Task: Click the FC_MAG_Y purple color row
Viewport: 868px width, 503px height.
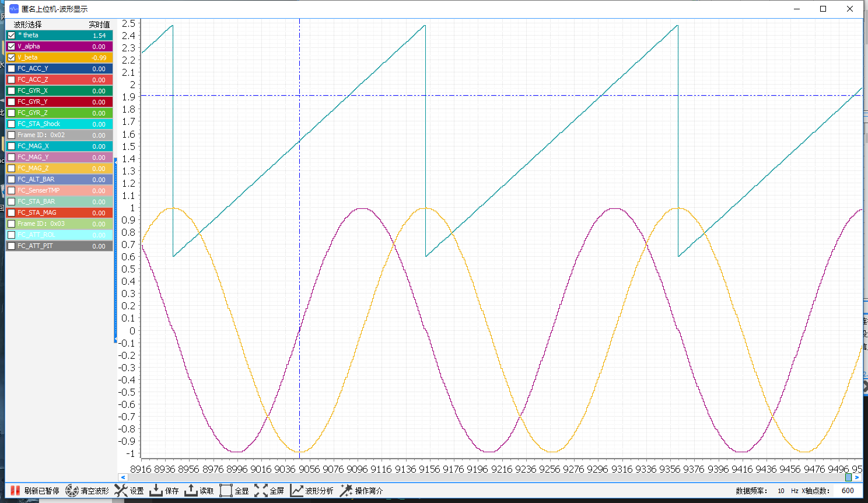Action: coord(59,157)
